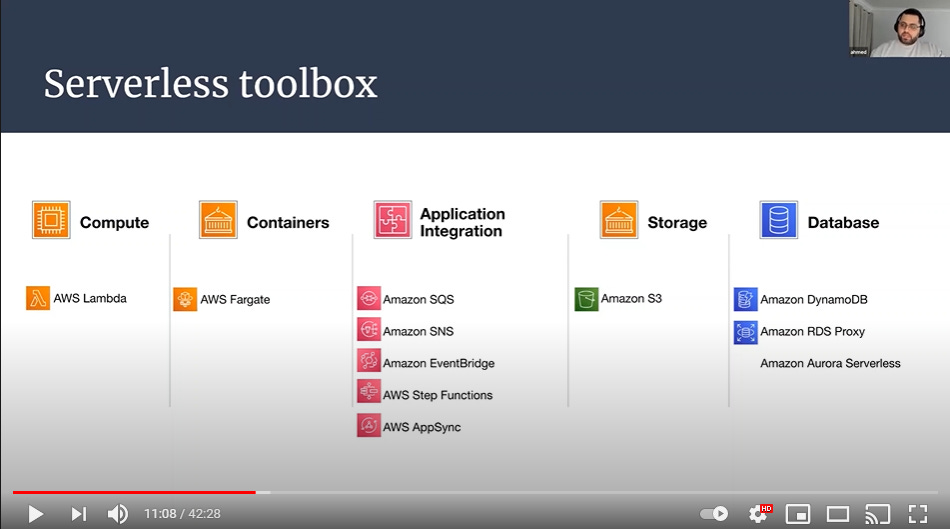Click the AWS Lambda label

tap(90, 298)
